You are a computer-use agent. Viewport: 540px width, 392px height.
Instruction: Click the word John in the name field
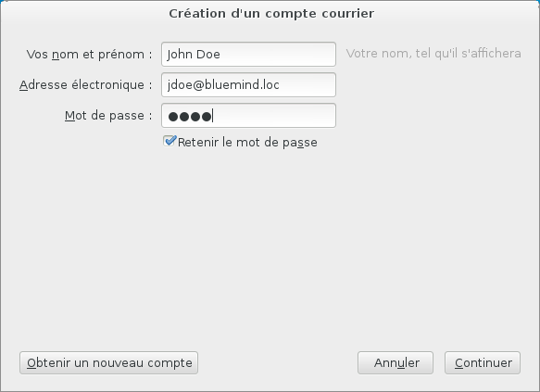click(180, 55)
